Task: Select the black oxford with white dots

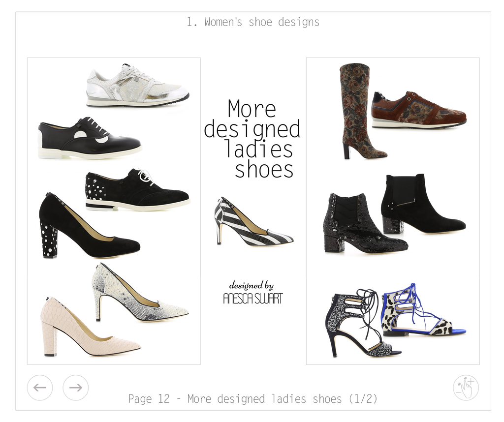Action: (x=90, y=138)
